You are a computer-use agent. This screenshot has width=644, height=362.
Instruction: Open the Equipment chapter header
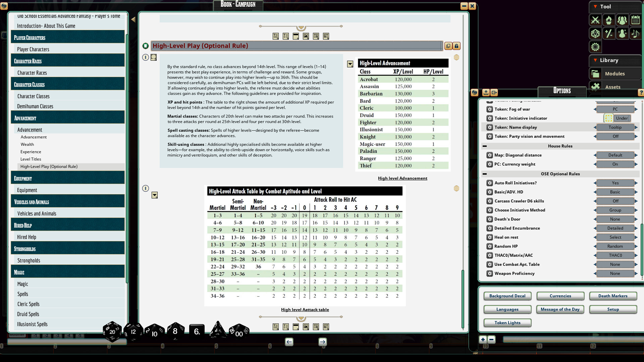pos(68,178)
